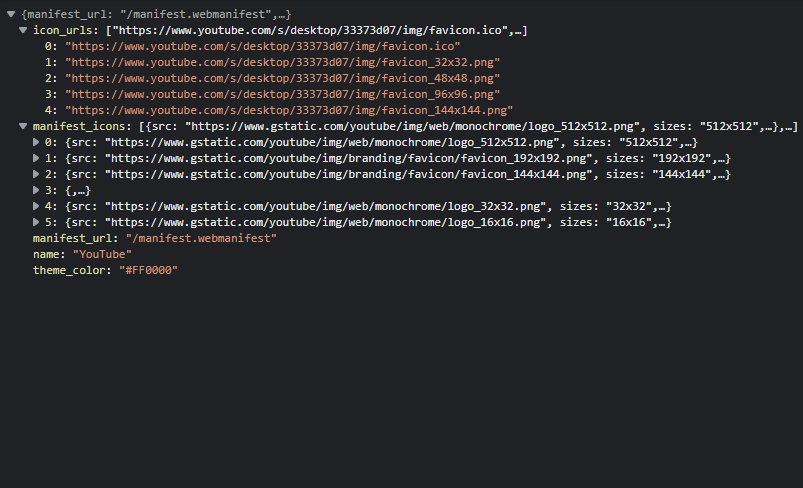Image resolution: width=803 pixels, height=488 pixels.
Task: Select the favicon_48x48.png URL string
Action: click(283, 78)
